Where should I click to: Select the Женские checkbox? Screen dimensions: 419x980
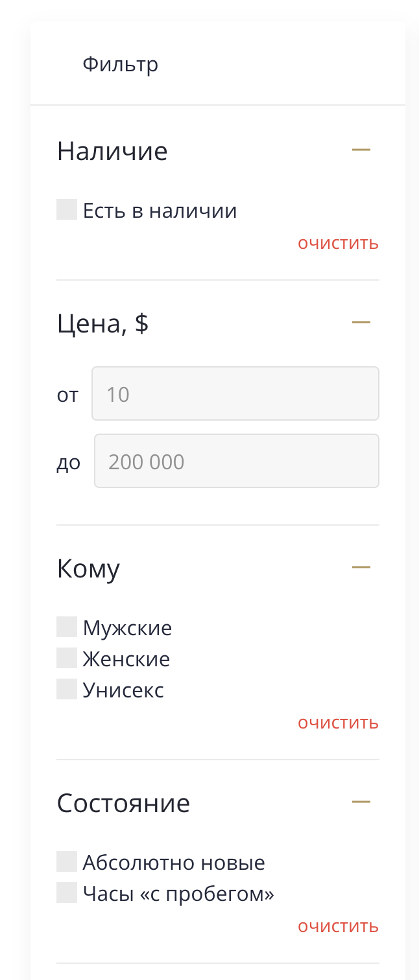[x=67, y=659]
